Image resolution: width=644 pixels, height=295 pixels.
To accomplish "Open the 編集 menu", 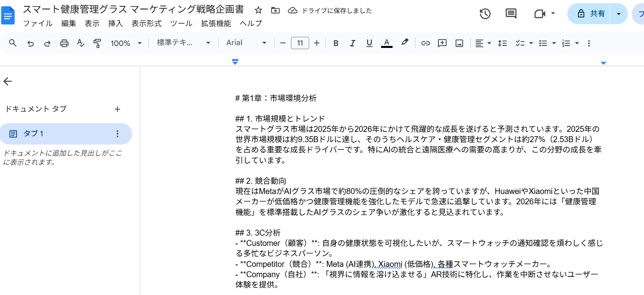I will point(69,23).
